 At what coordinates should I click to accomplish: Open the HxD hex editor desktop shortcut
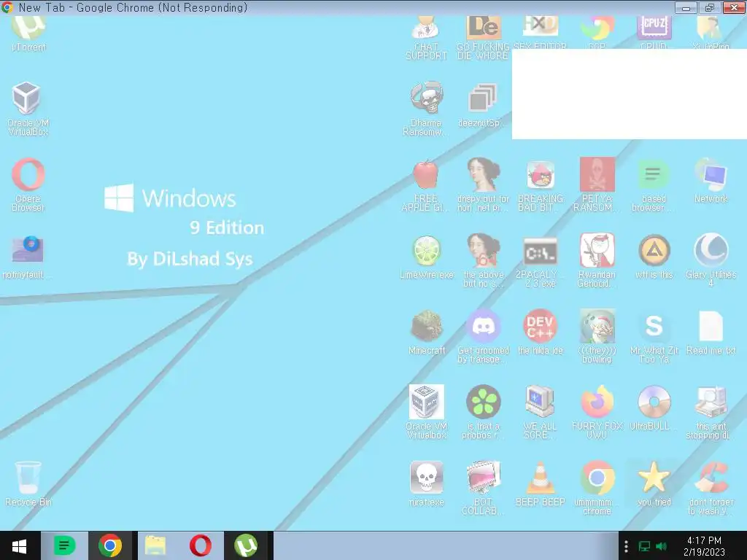pyautogui.click(x=540, y=32)
